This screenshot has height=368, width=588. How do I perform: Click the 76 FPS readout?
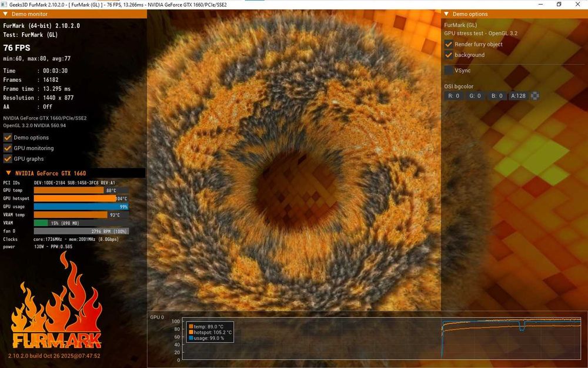click(x=17, y=48)
